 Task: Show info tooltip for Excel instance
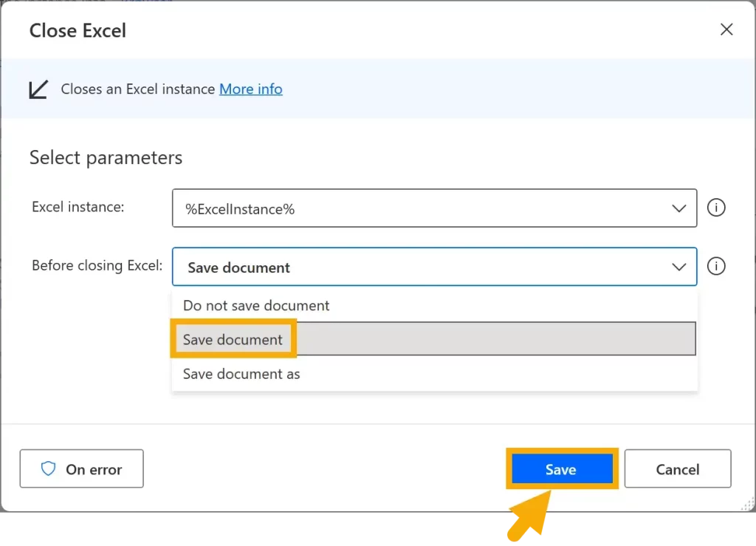715,208
